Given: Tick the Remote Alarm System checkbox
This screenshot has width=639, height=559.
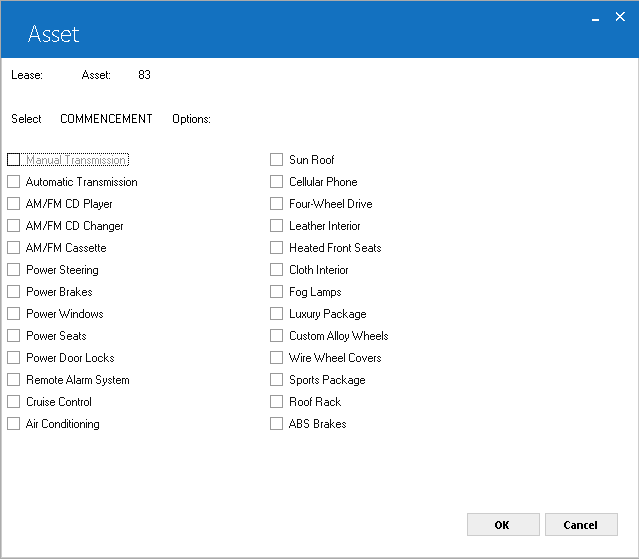Looking at the screenshot, I should pyautogui.click(x=13, y=380).
